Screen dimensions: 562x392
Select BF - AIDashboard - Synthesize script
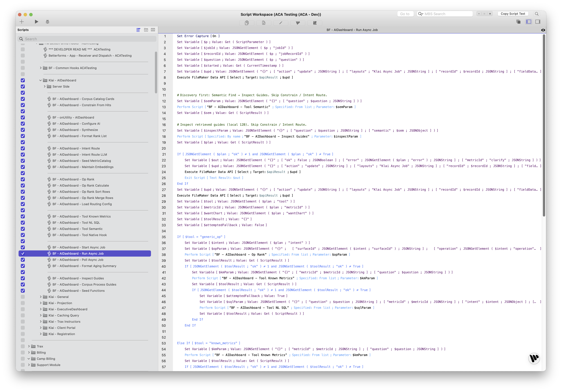click(75, 130)
